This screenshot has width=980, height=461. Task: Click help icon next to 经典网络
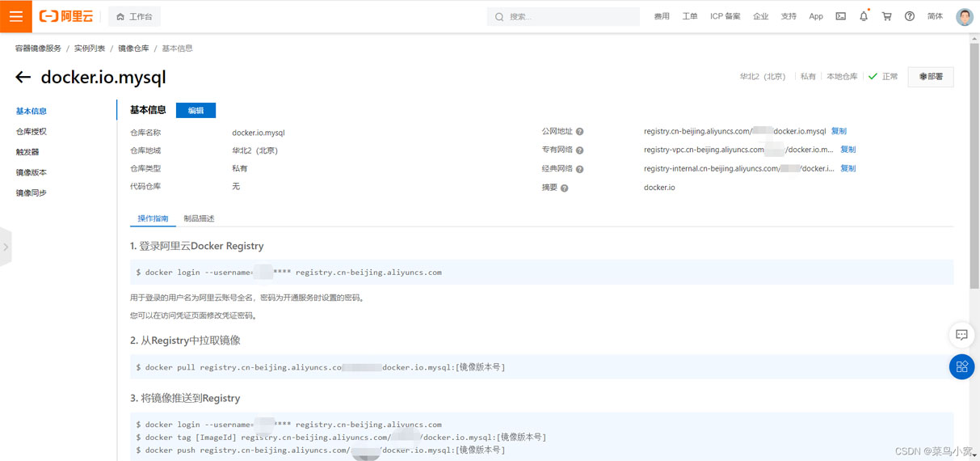tap(579, 169)
